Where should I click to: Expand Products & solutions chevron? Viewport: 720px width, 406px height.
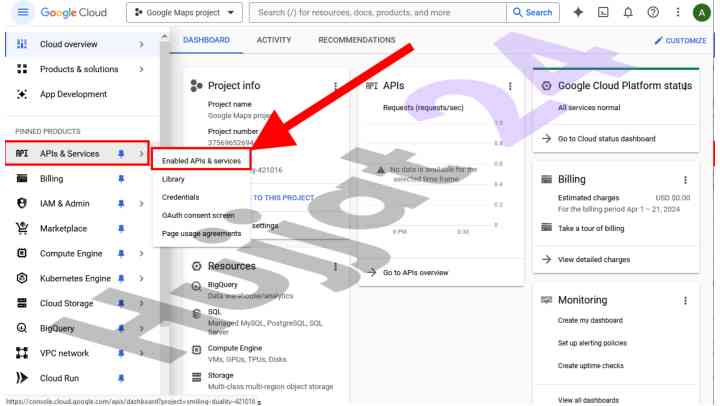point(141,69)
